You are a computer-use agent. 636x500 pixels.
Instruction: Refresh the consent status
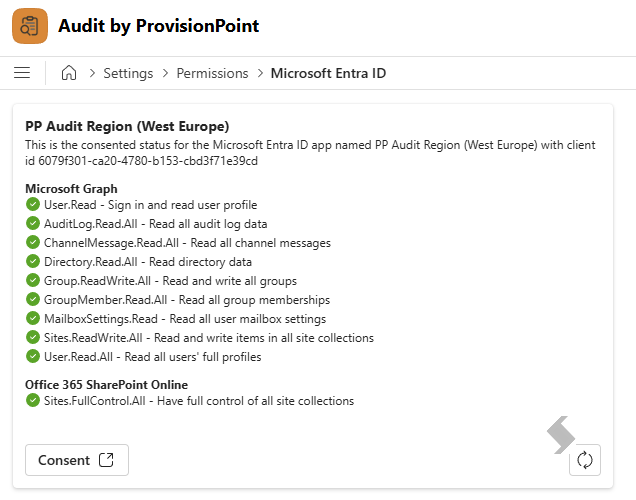click(x=584, y=460)
